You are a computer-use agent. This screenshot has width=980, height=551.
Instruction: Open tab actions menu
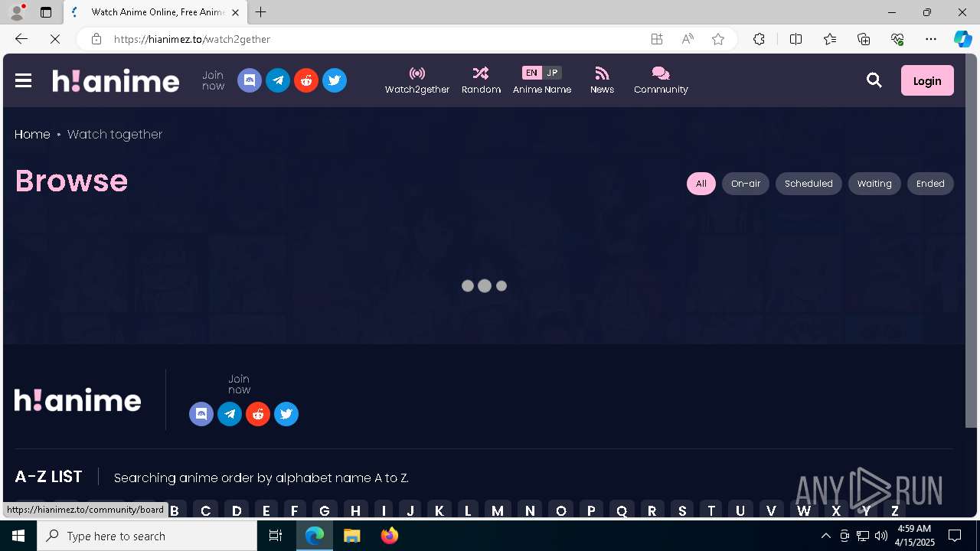(46, 12)
